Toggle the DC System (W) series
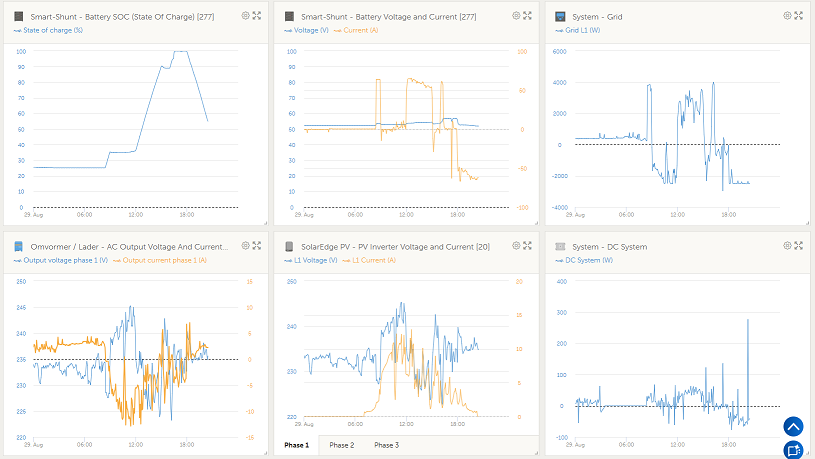 [x=585, y=260]
